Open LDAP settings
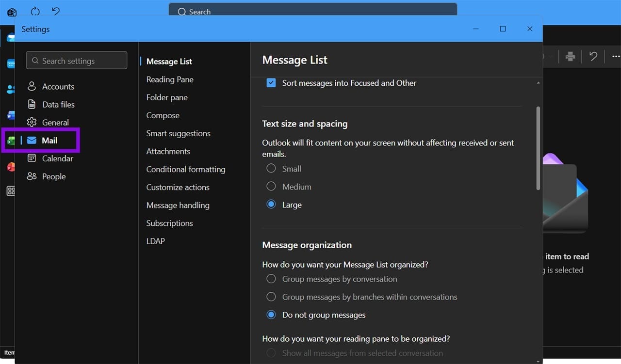This screenshot has height=364, width=621. point(156,241)
